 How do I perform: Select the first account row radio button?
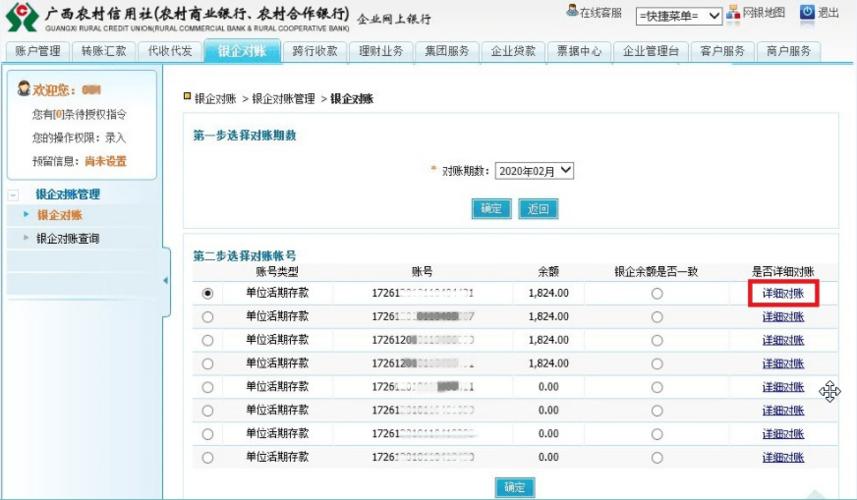coord(207,293)
